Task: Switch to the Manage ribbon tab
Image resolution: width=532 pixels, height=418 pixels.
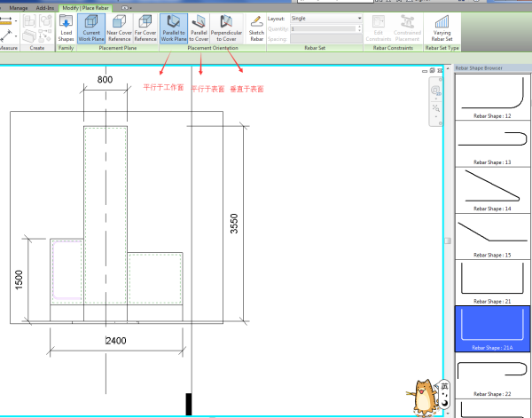Action: [19, 8]
